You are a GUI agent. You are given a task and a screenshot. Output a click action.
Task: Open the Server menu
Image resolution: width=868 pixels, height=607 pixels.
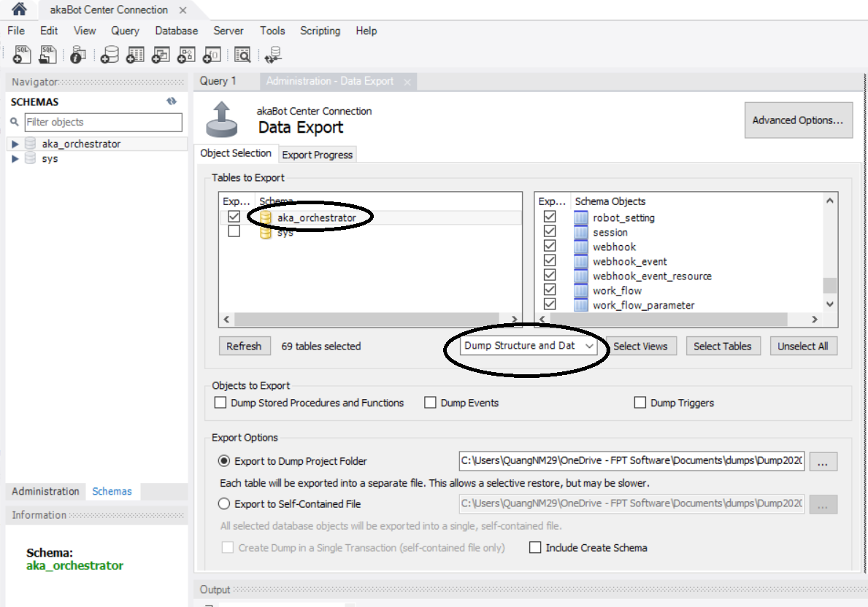coord(228,31)
